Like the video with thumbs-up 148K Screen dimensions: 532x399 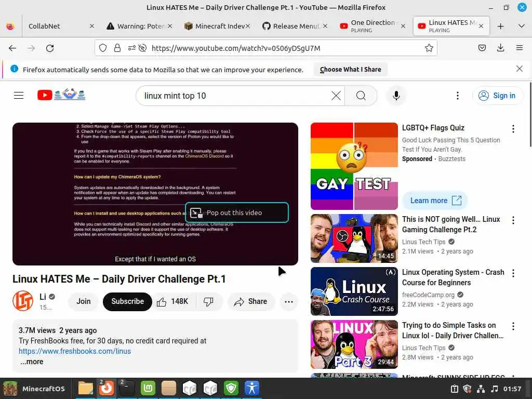tap(172, 302)
